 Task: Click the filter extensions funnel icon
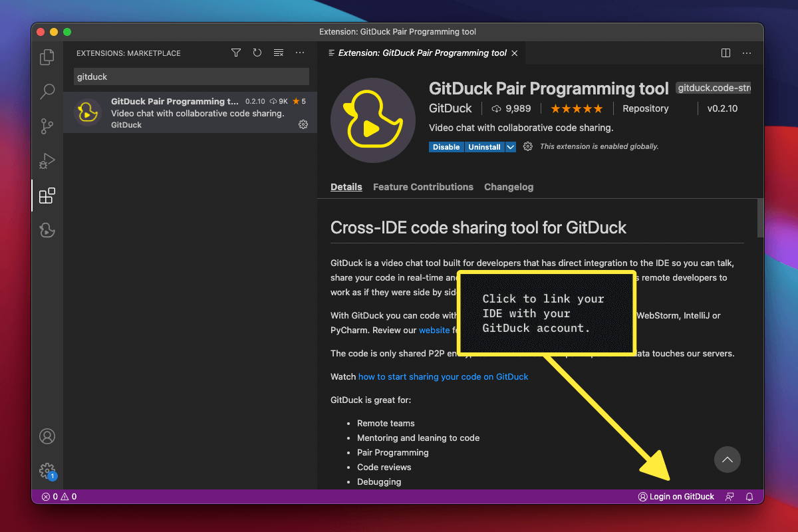[236, 53]
